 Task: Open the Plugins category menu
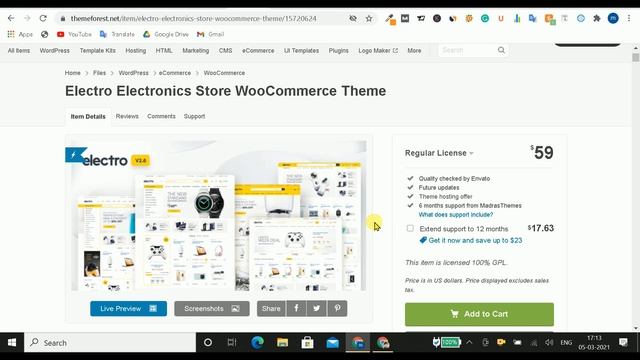pos(338,51)
